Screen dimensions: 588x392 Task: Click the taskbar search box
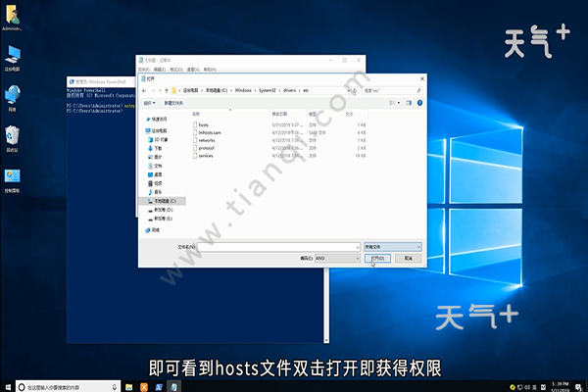(69, 387)
